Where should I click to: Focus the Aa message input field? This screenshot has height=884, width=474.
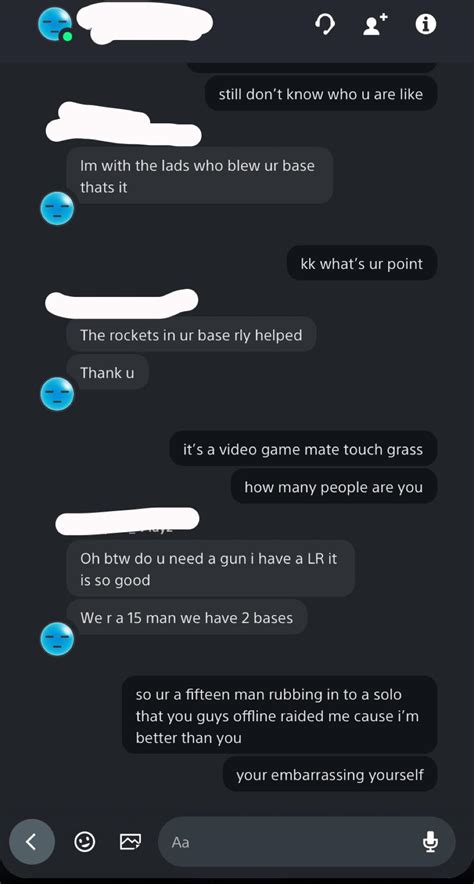307,842
